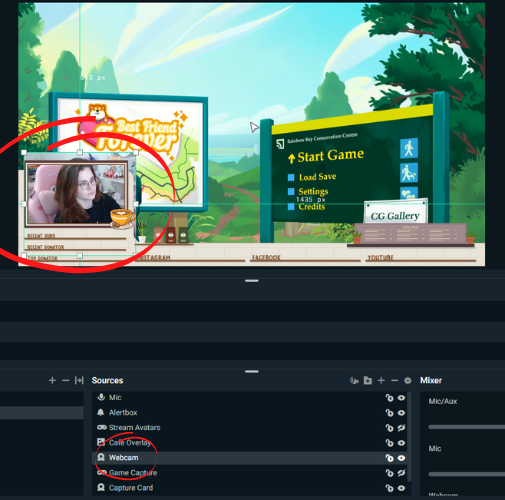Screen dimensions: 505x500
Task: Hide the Cafe Overlay source
Action: coord(401,443)
